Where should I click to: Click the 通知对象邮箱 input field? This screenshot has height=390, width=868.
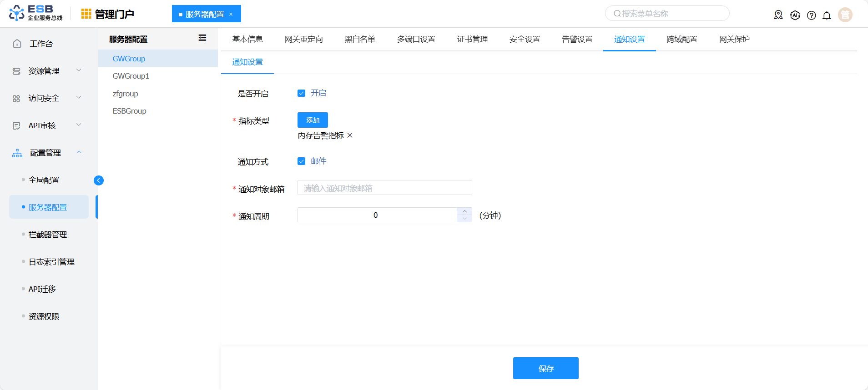click(x=384, y=188)
